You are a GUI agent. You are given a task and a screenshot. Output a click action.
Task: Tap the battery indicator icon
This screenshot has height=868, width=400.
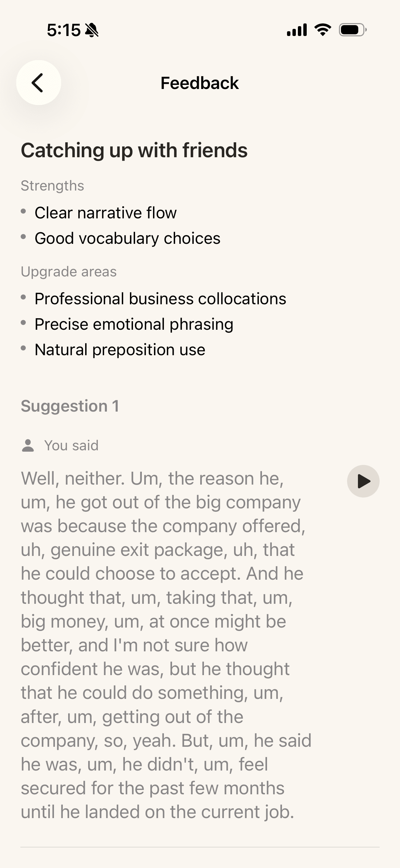coord(353,30)
